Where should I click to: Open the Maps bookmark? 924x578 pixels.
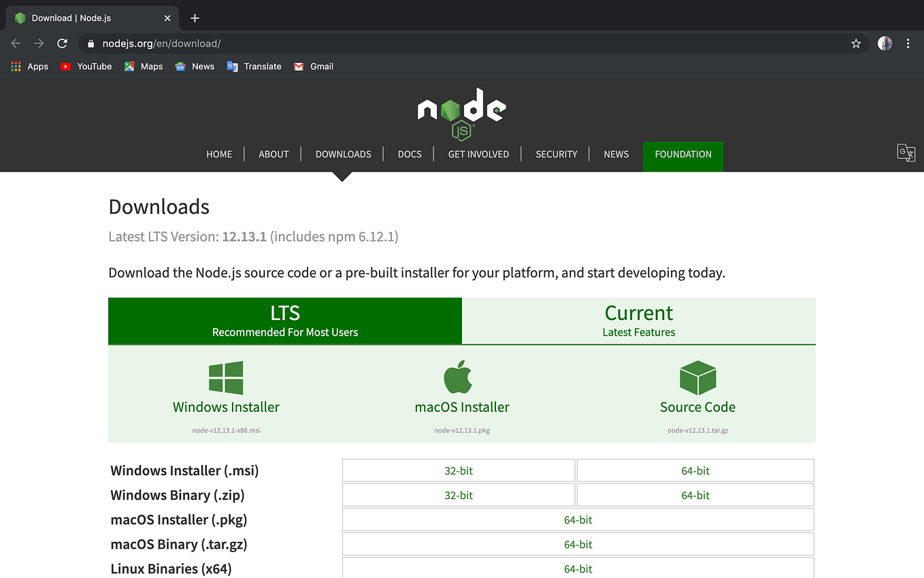[x=143, y=66]
